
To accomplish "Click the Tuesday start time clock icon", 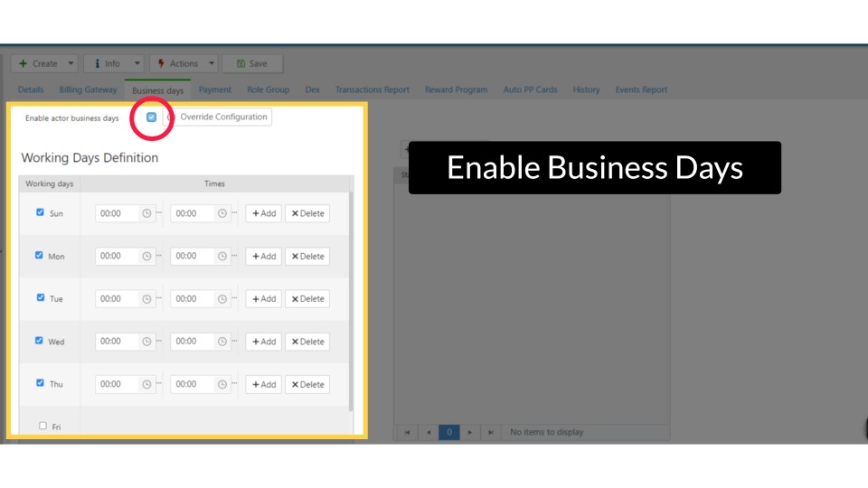I will coord(146,299).
